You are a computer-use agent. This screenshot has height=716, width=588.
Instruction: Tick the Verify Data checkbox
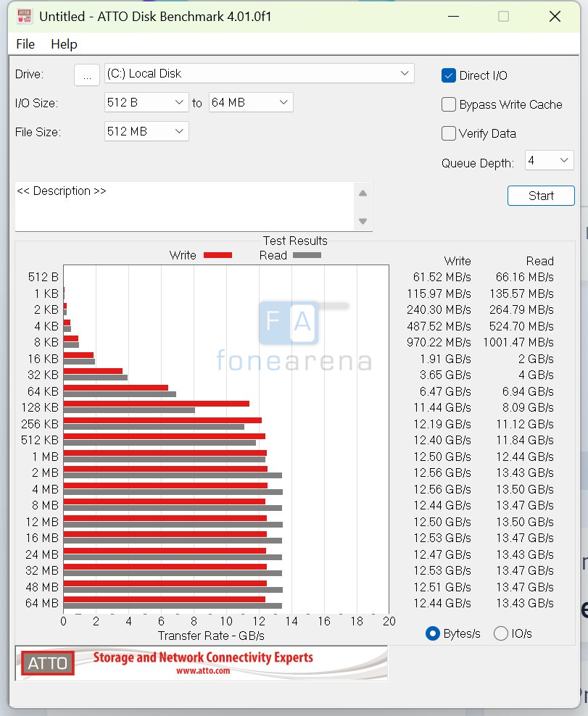pyautogui.click(x=449, y=133)
